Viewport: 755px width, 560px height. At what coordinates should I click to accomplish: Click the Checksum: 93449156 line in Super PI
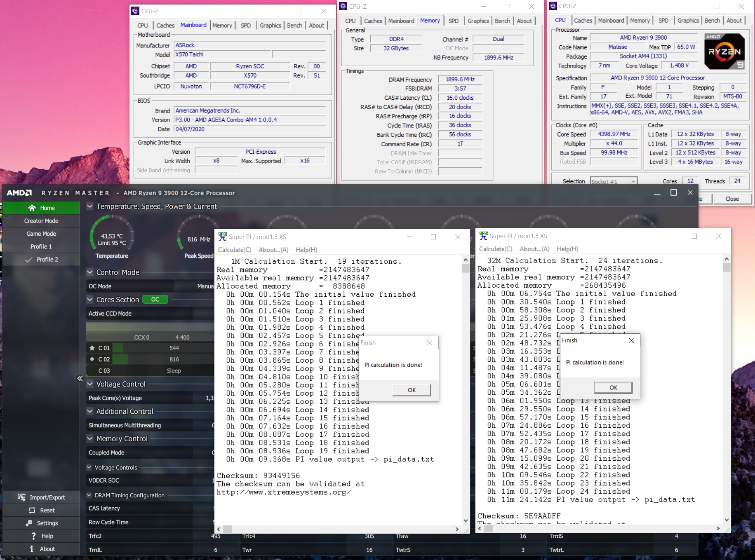coord(258,476)
